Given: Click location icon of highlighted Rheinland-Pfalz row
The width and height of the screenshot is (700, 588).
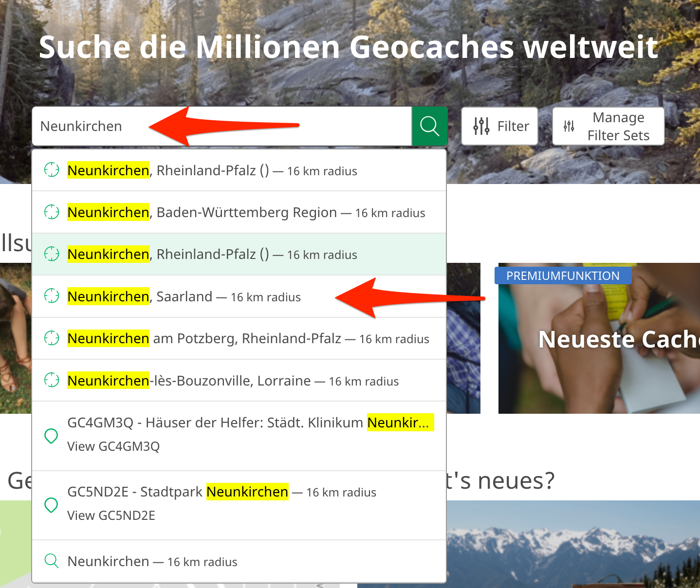Looking at the screenshot, I should point(52,254).
